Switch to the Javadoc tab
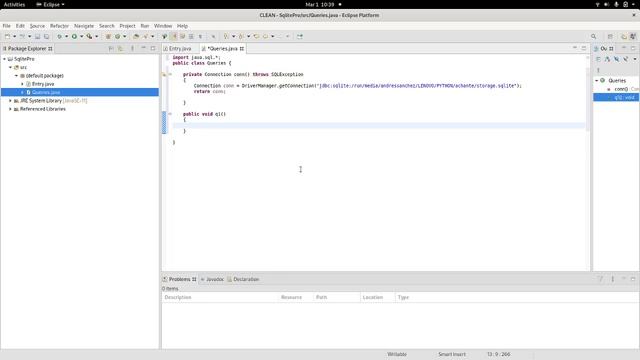 [x=212, y=279]
